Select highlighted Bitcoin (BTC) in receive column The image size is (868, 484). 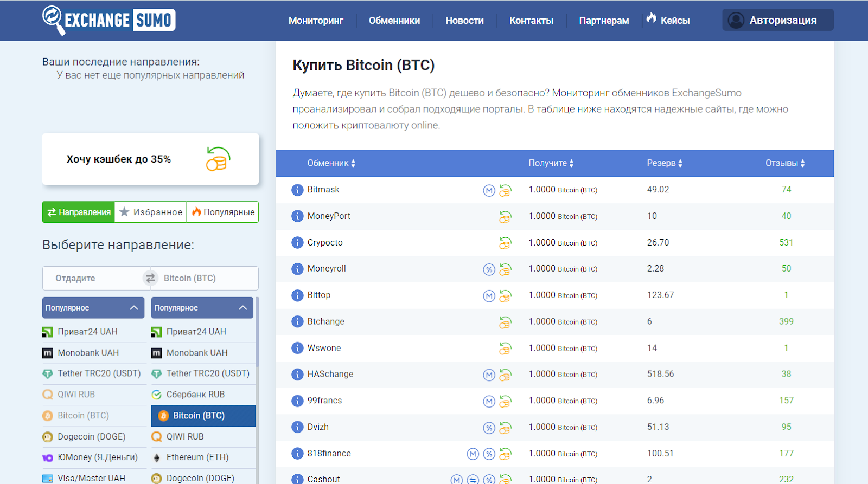click(203, 416)
